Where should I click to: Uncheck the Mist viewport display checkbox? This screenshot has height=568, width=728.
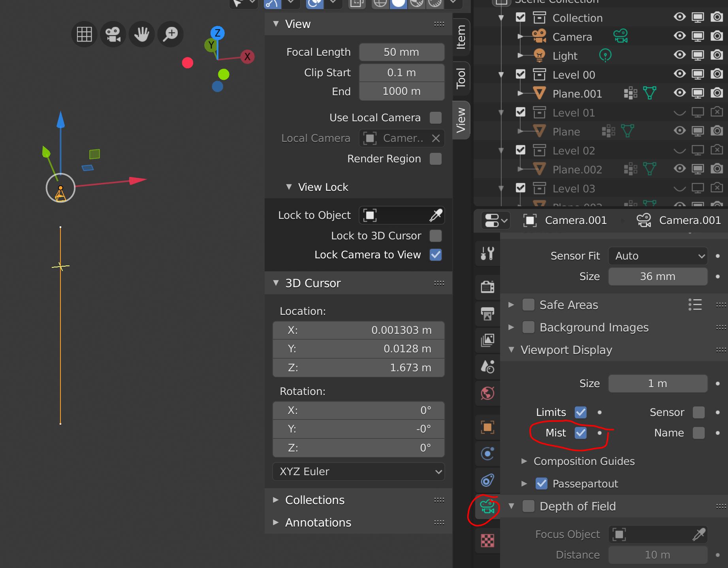point(580,433)
